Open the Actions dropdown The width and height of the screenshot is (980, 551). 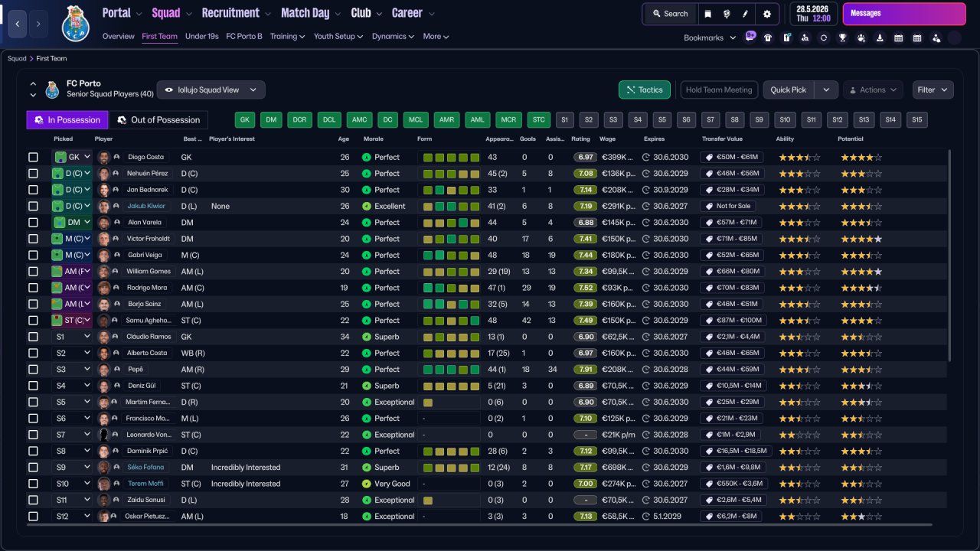(873, 90)
